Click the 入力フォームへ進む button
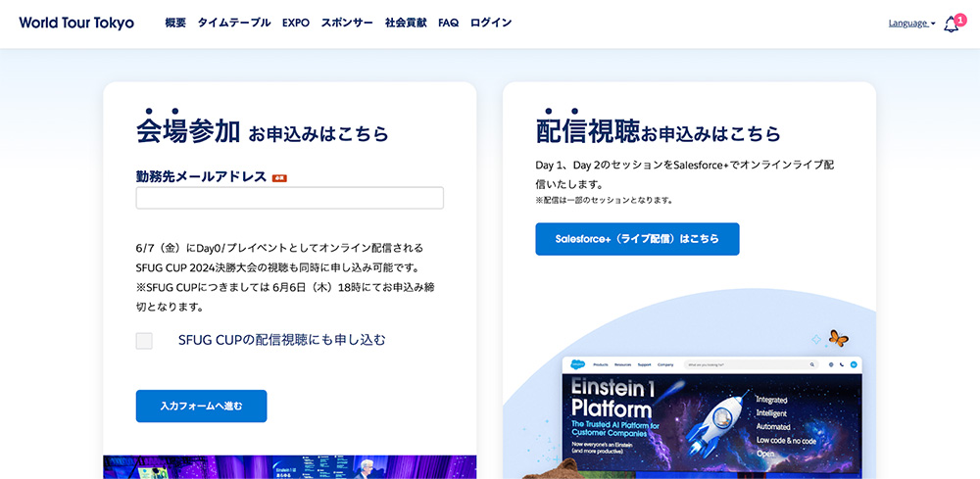The image size is (980, 479). pyautogui.click(x=201, y=406)
